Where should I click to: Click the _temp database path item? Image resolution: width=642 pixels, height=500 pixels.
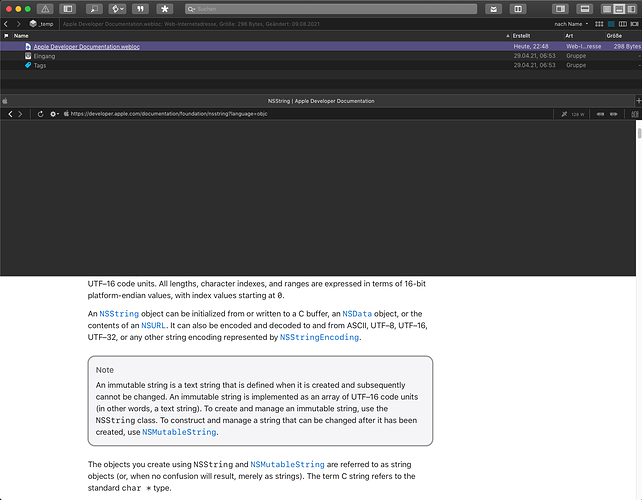coord(41,24)
